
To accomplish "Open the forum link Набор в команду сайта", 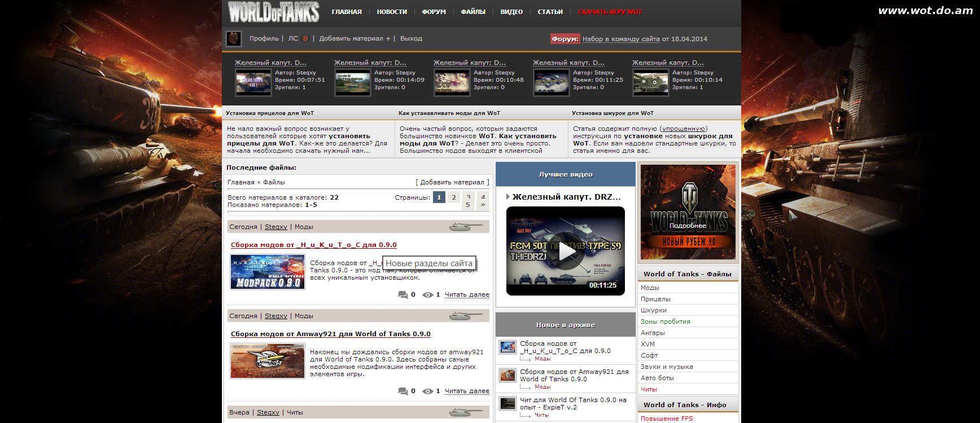I will [621, 39].
